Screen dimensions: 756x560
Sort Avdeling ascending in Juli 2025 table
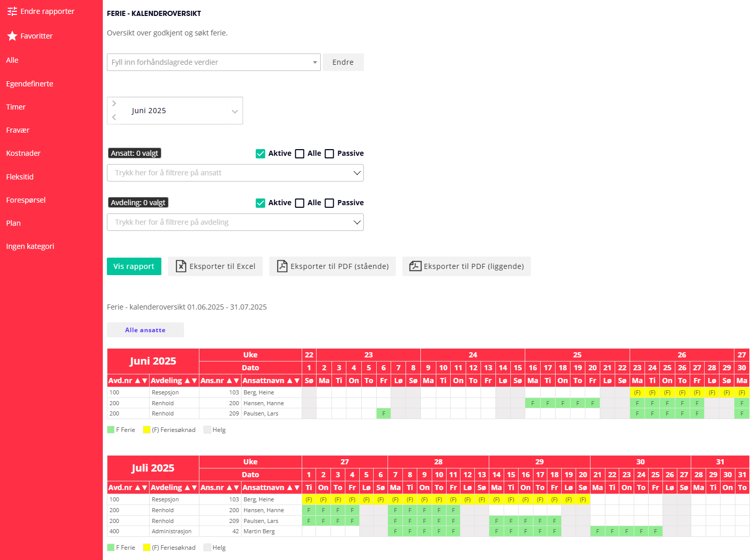coord(187,487)
